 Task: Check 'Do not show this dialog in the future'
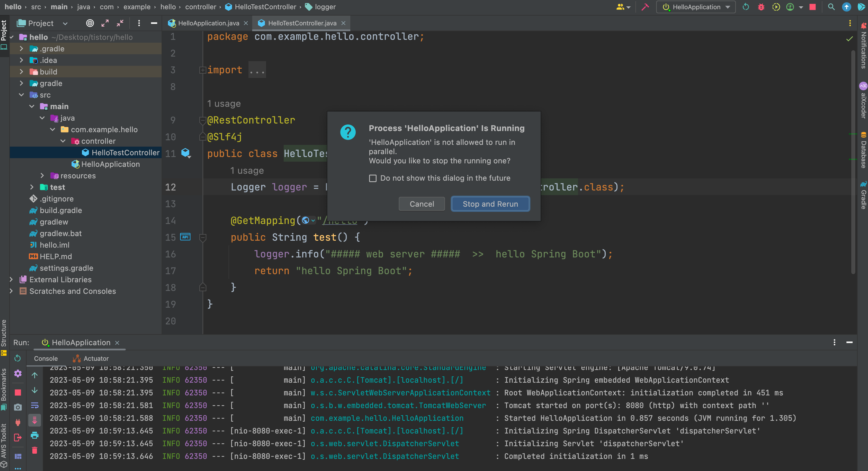pyautogui.click(x=373, y=178)
